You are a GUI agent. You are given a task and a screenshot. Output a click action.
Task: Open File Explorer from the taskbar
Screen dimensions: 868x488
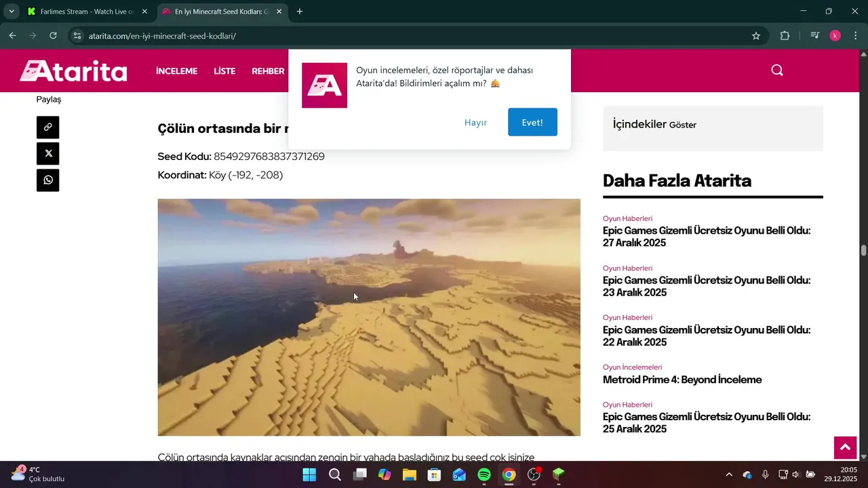pos(410,474)
